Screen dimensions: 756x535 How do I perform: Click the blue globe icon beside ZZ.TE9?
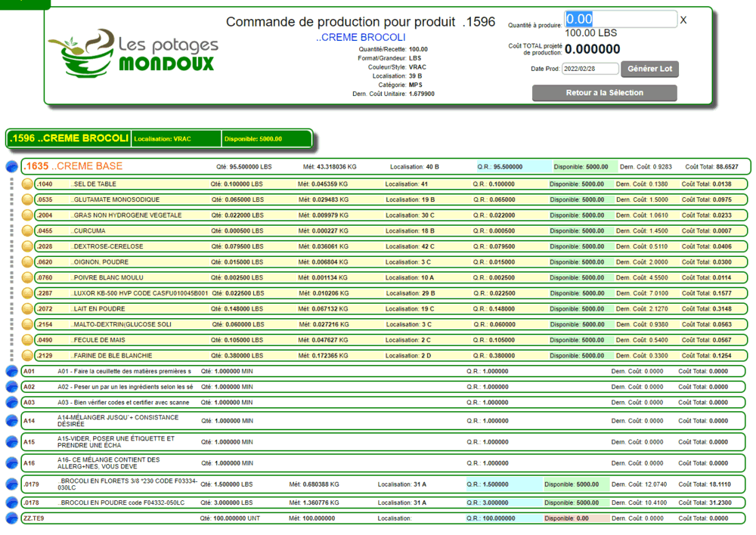(11, 518)
